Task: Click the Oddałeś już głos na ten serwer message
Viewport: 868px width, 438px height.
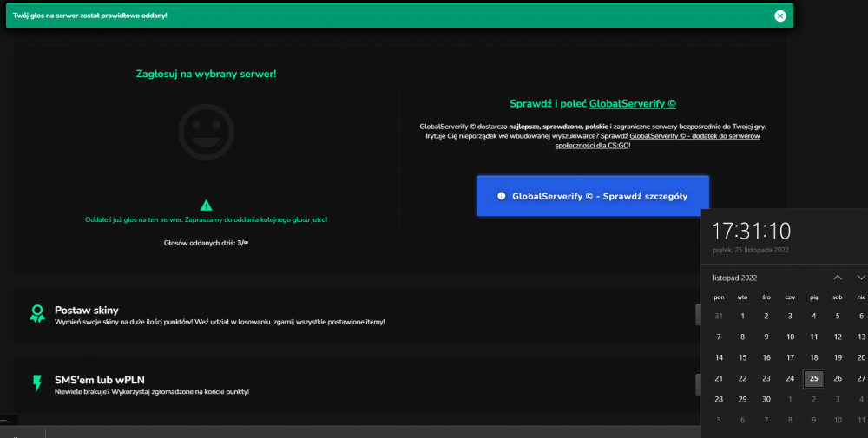Action: [206, 219]
